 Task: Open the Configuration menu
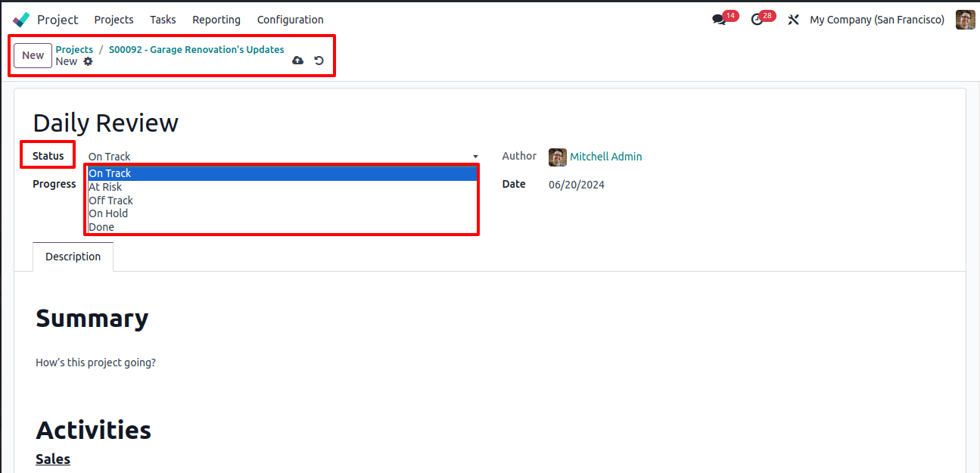pos(291,20)
